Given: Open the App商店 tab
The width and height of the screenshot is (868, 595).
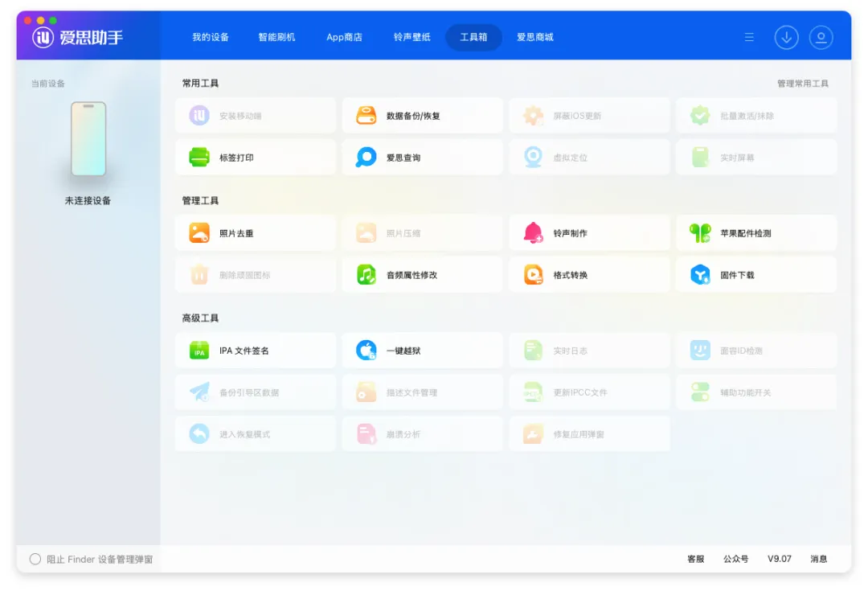Looking at the screenshot, I should (344, 37).
